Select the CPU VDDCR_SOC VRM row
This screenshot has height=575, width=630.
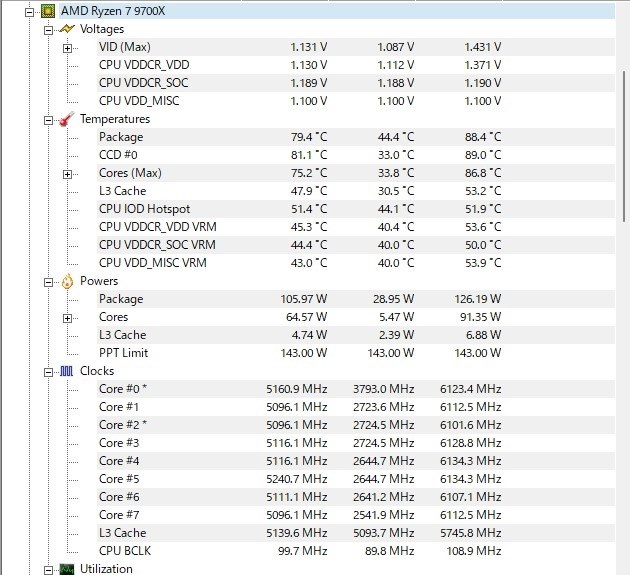tap(356, 245)
